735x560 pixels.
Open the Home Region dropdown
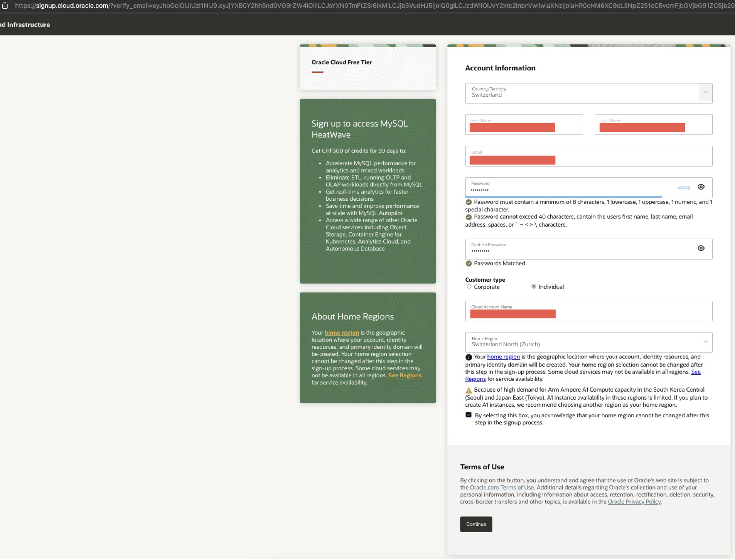[588, 342]
